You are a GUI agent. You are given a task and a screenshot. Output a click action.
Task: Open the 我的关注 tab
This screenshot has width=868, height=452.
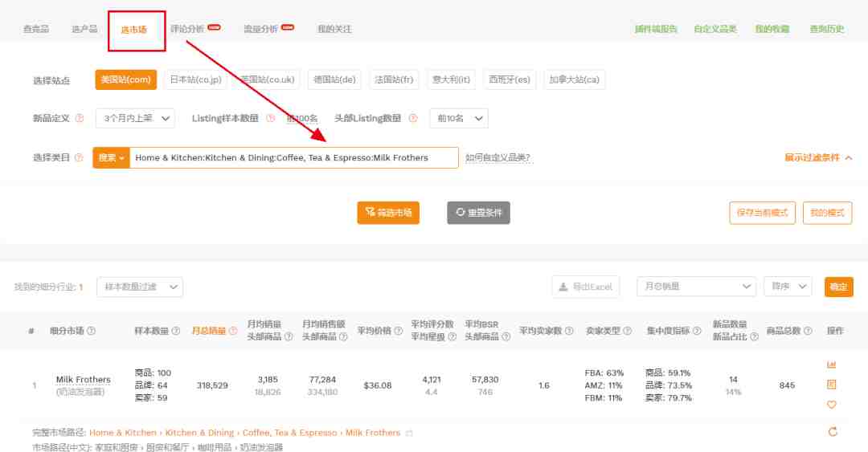pos(334,29)
